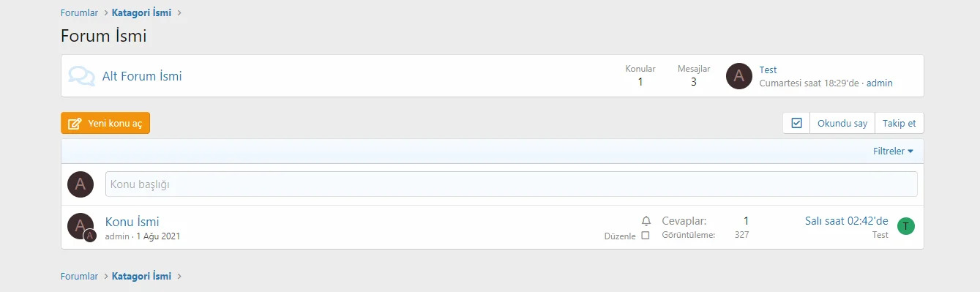Image resolution: width=980 pixels, height=292 pixels.
Task: Click the small avatar badge on thread starter
Action: 90,236
